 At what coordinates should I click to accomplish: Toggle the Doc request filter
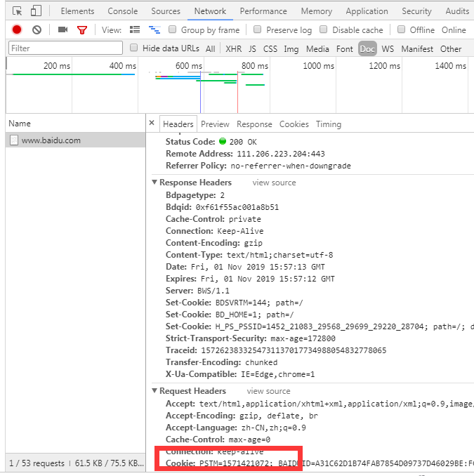(x=367, y=49)
